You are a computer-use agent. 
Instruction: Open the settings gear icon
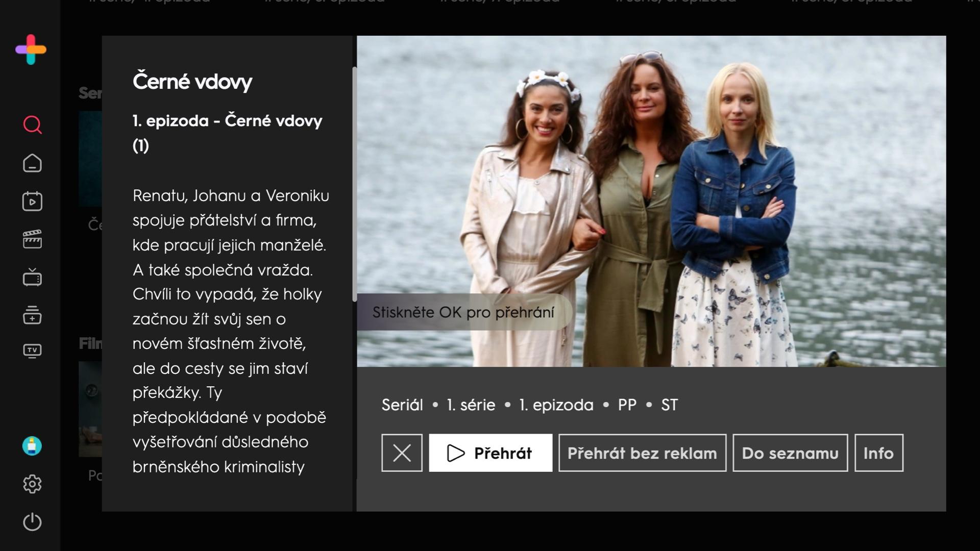point(32,484)
